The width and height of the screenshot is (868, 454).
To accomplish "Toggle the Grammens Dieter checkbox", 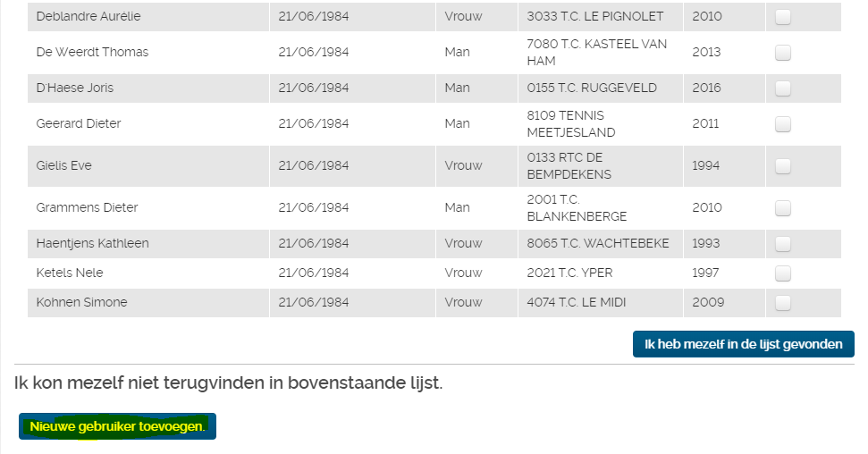I will coord(783,208).
